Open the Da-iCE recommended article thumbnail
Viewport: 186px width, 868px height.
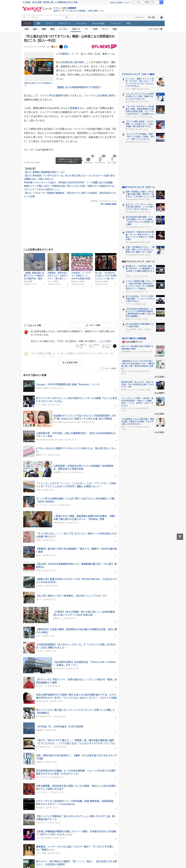coord(106,262)
